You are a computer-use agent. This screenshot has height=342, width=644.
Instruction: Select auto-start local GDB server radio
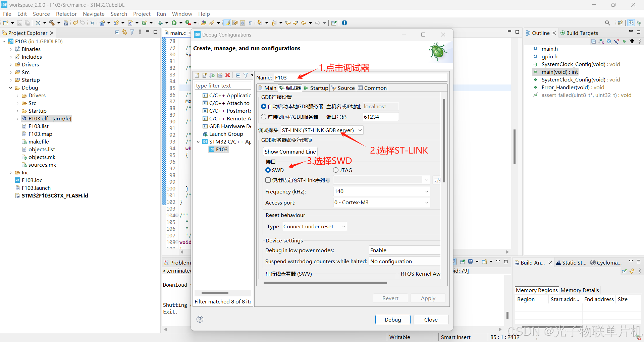point(264,106)
